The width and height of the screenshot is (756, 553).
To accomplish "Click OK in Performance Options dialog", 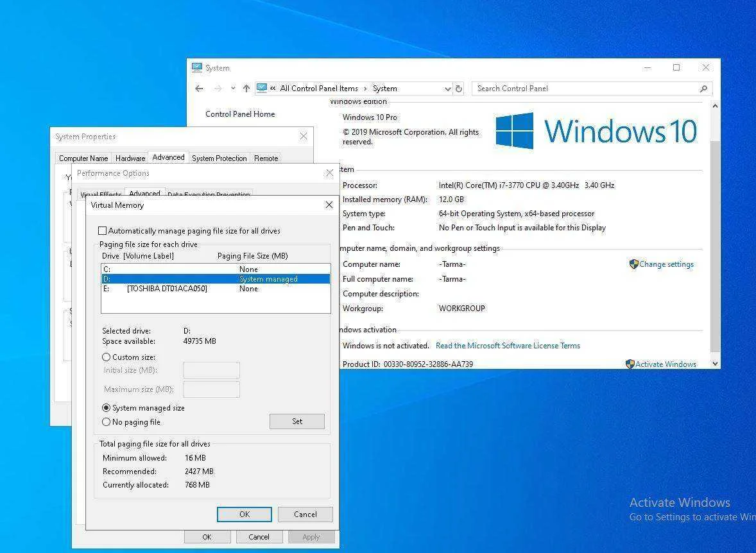I will point(207,536).
